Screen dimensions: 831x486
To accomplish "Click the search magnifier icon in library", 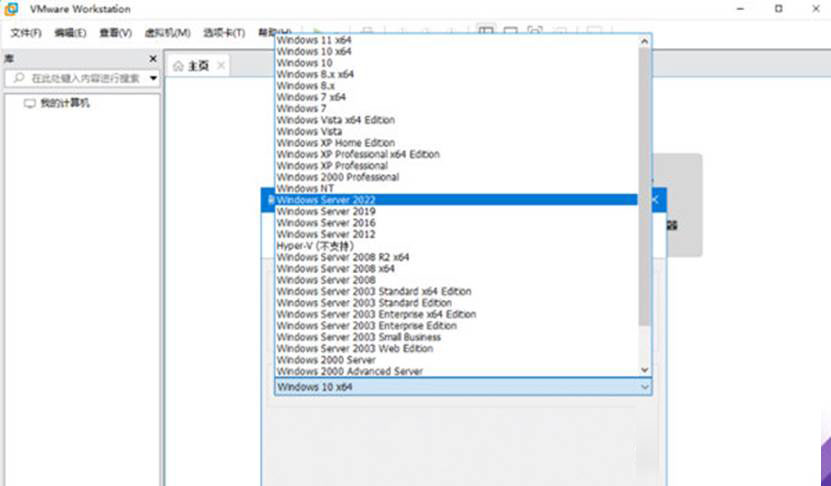I will pos(19,78).
